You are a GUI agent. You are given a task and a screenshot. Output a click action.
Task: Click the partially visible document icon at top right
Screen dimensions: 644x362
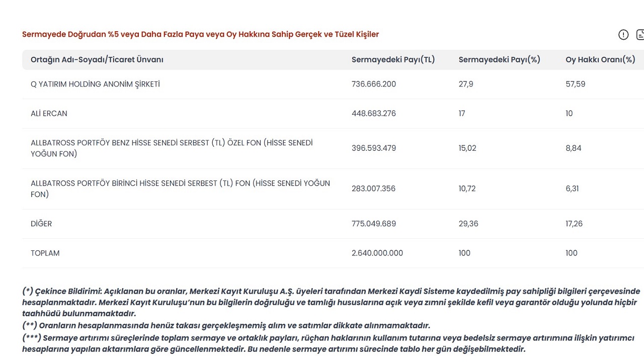pos(640,35)
